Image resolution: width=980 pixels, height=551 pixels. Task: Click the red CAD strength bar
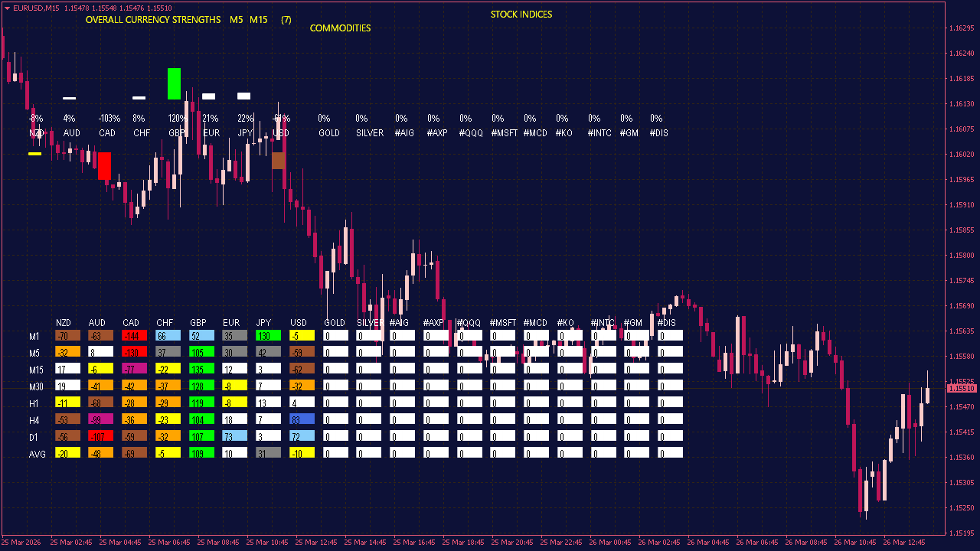105,165
